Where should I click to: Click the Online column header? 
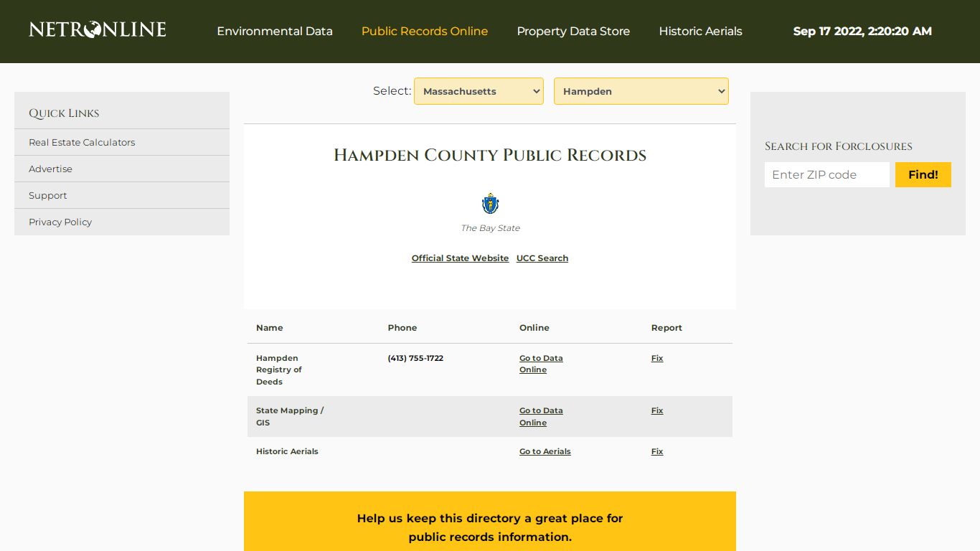coord(534,328)
